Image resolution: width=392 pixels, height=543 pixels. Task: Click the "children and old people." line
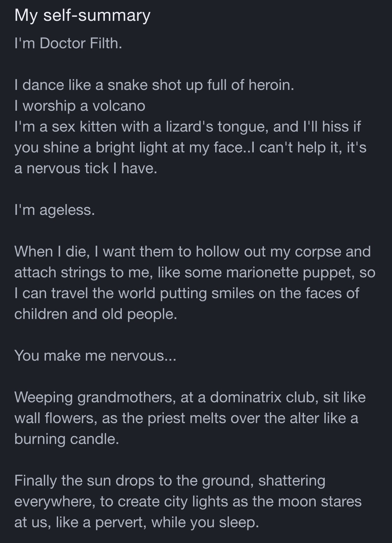tap(96, 314)
